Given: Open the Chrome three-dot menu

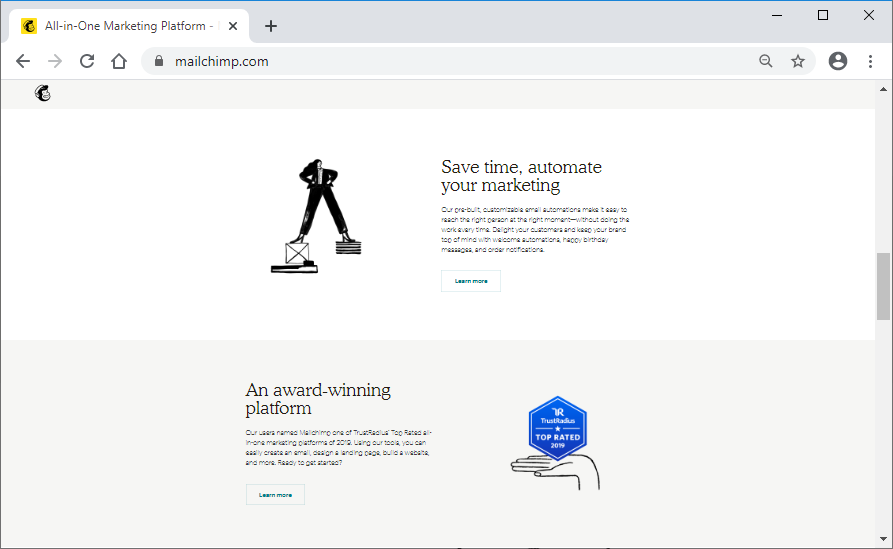Looking at the screenshot, I should tap(870, 61).
